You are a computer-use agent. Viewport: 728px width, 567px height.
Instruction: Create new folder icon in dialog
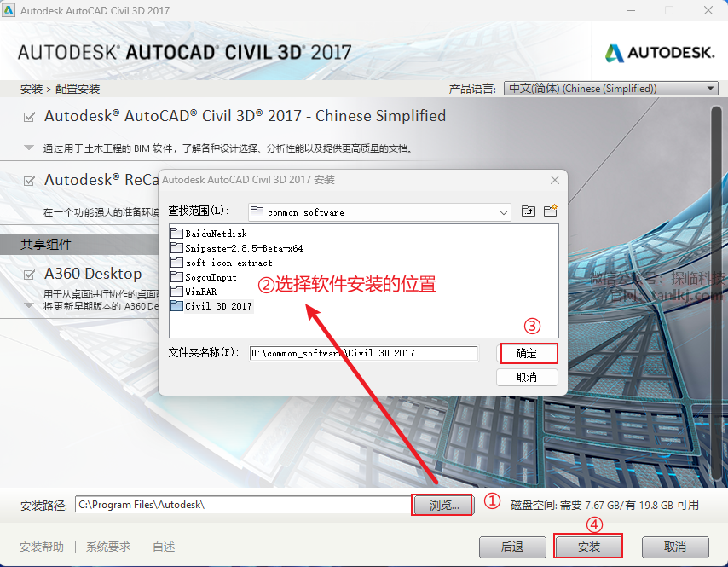click(551, 211)
